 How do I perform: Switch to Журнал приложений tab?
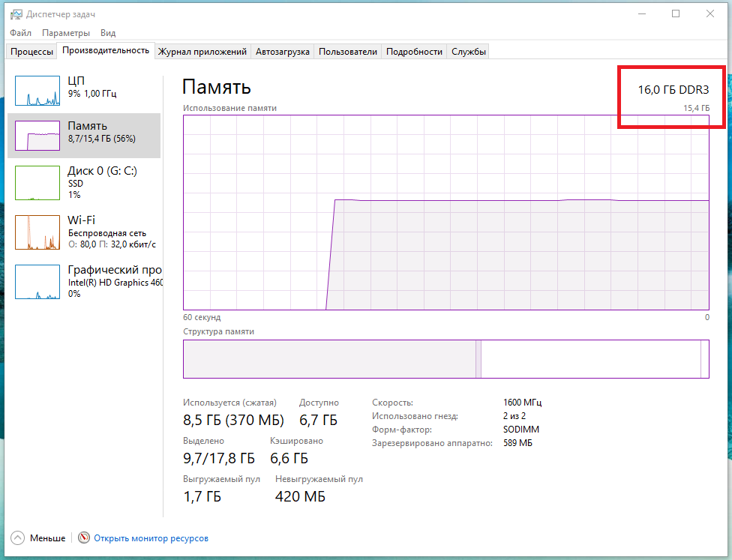tap(202, 51)
